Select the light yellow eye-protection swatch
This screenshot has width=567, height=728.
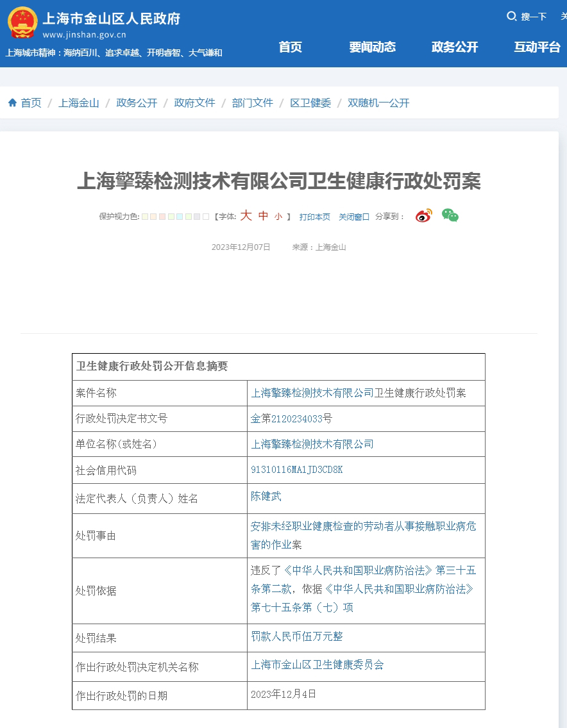click(145, 217)
